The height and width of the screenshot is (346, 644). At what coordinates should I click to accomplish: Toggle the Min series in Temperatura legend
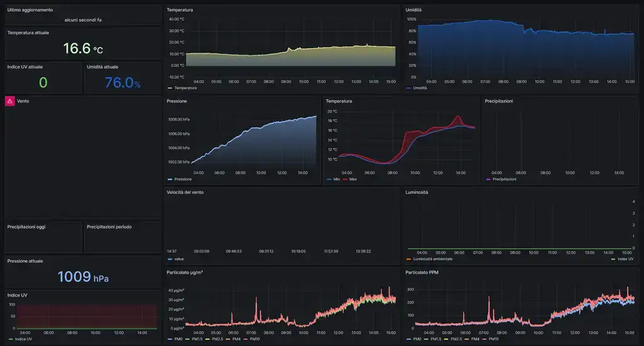click(x=336, y=179)
